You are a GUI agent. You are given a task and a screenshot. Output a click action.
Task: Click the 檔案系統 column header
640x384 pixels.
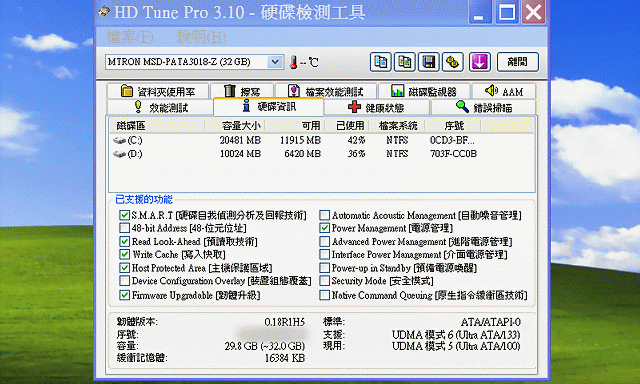coord(397,126)
